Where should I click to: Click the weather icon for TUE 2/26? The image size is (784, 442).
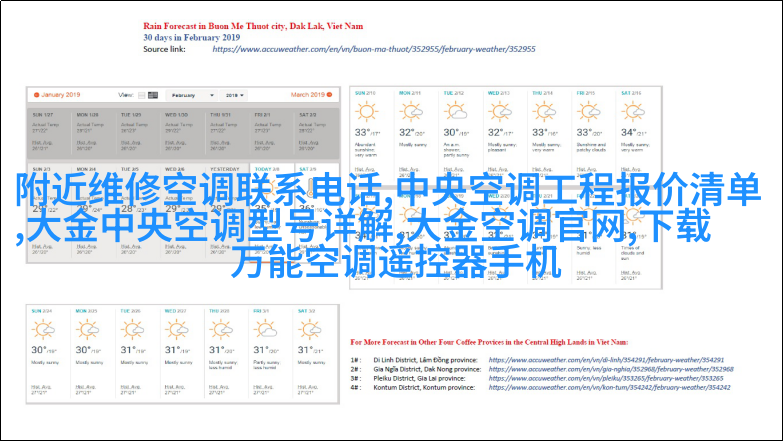(x=132, y=330)
